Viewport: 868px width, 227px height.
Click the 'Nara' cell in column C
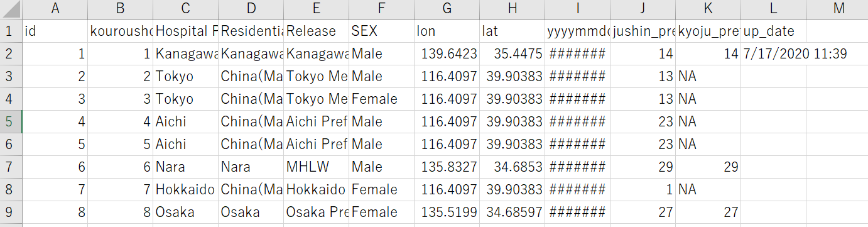186,167
